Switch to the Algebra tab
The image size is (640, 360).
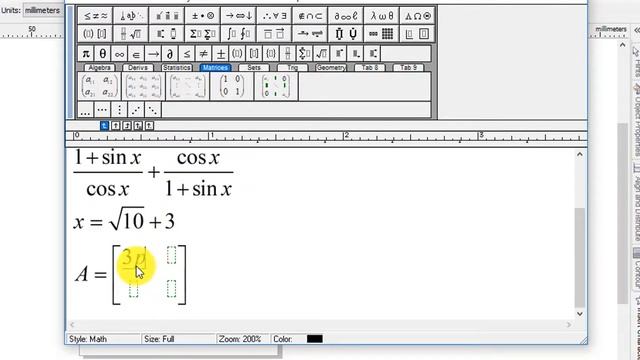pos(100,67)
